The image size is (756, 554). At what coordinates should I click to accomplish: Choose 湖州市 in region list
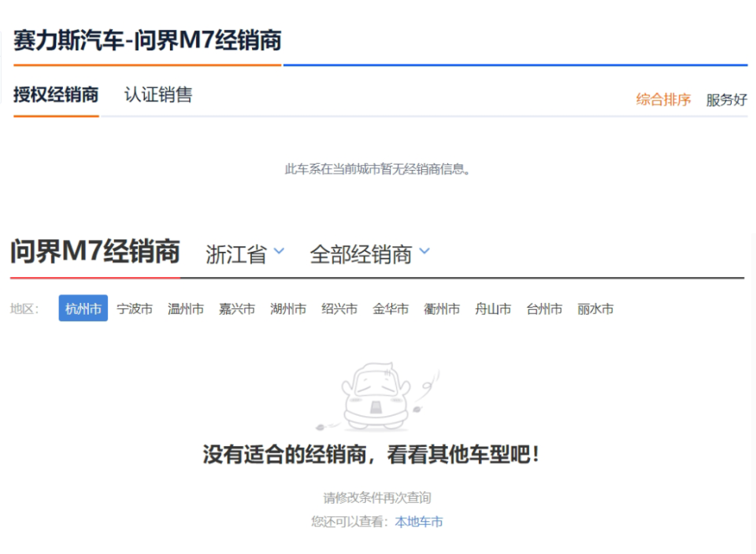(x=288, y=309)
